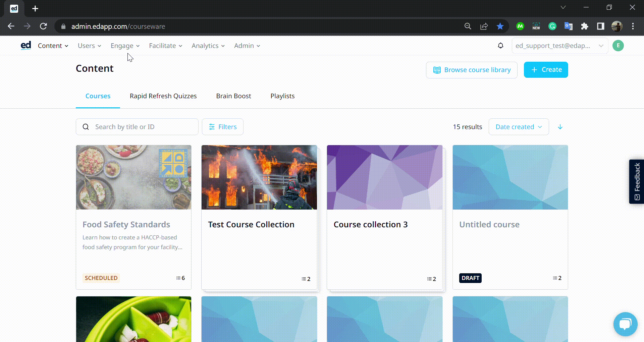Click the DRAFT status badge
644x342 pixels.
[x=470, y=278]
